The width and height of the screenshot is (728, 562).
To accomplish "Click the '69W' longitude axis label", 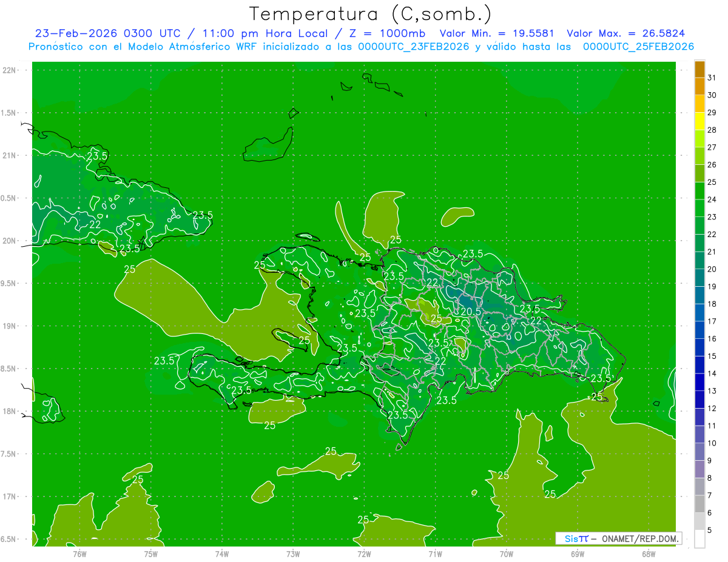I will point(577,554).
